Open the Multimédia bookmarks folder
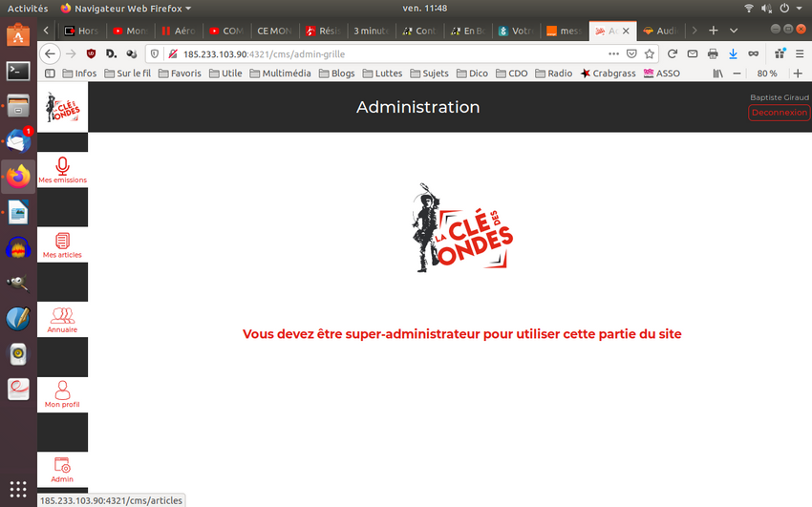 278,74
